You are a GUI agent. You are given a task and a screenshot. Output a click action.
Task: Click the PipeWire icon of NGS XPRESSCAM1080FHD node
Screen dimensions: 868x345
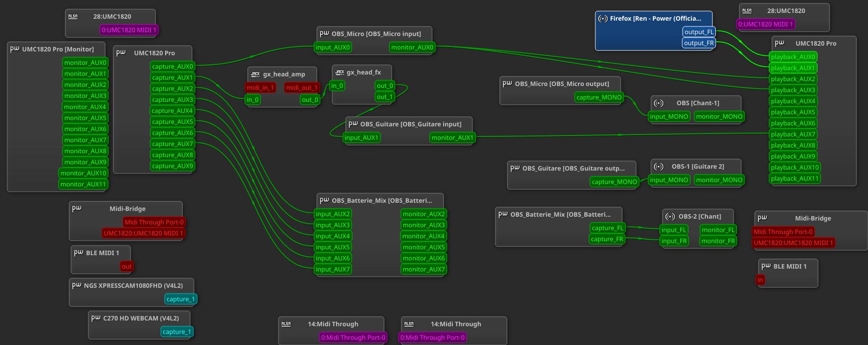click(77, 285)
